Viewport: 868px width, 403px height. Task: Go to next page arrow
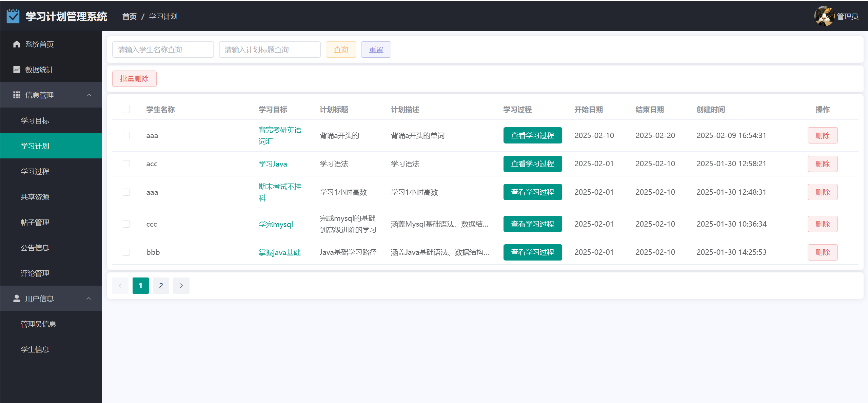[181, 286]
